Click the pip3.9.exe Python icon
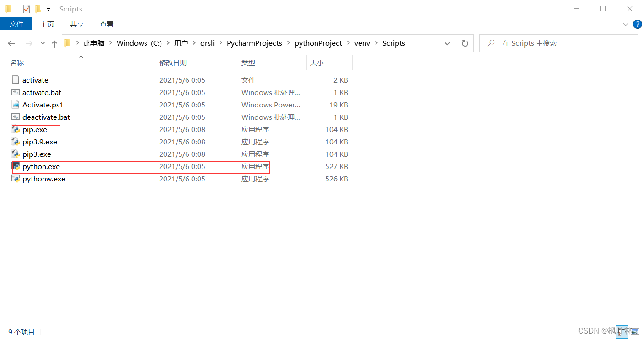 16,142
